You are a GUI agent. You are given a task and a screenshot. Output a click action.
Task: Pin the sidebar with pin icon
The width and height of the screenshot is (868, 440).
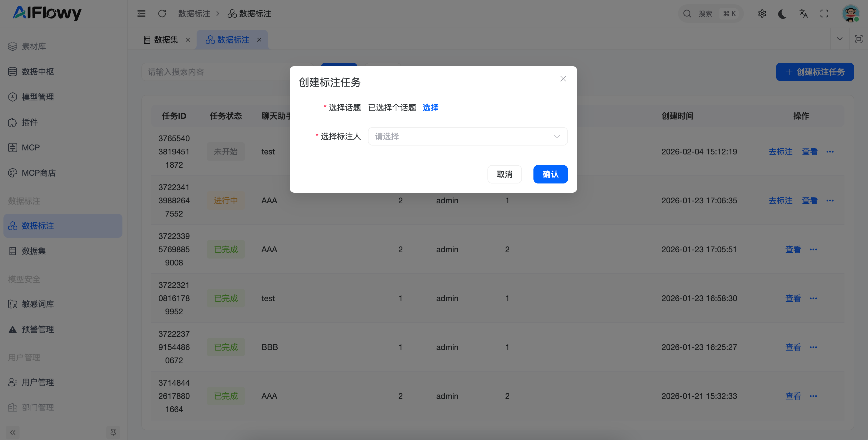click(113, 432)
